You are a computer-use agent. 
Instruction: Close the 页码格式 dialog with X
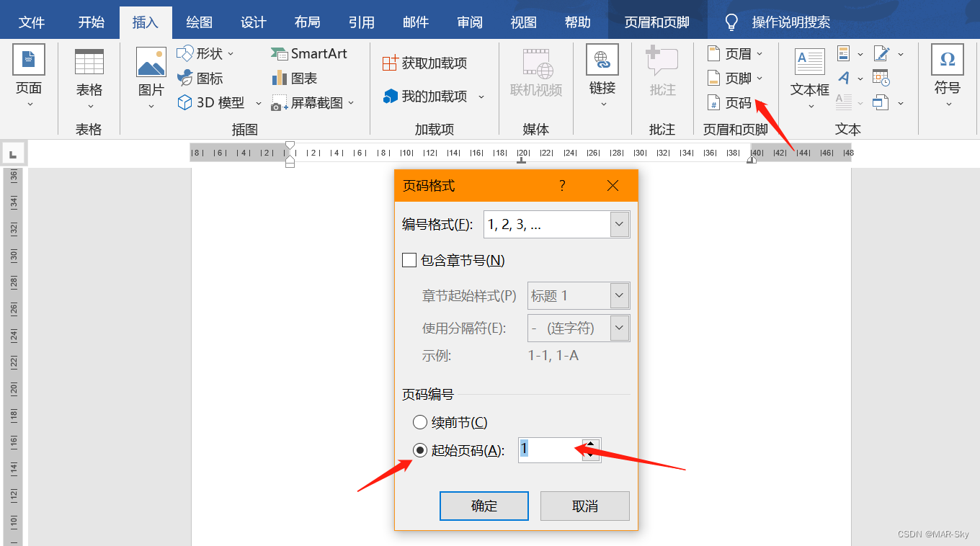[613, 186]
